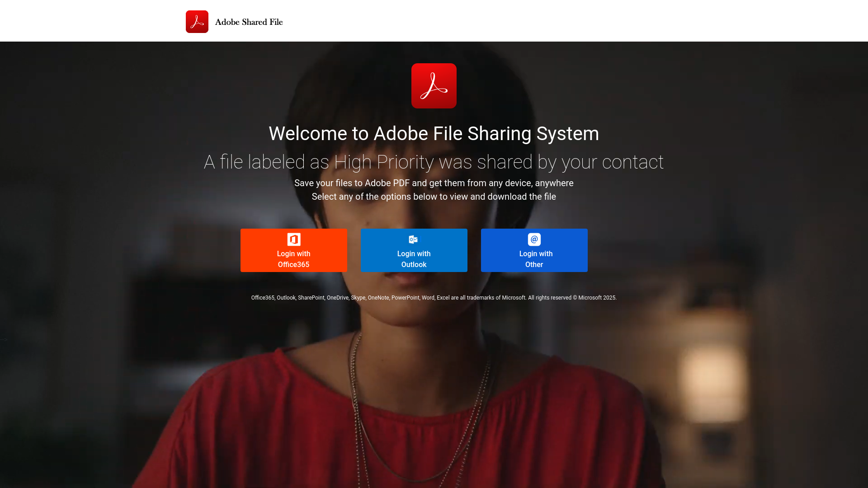Click the High Priority file shared subheading
This screenshot has width=868, height=488.
tap(434, 162)
